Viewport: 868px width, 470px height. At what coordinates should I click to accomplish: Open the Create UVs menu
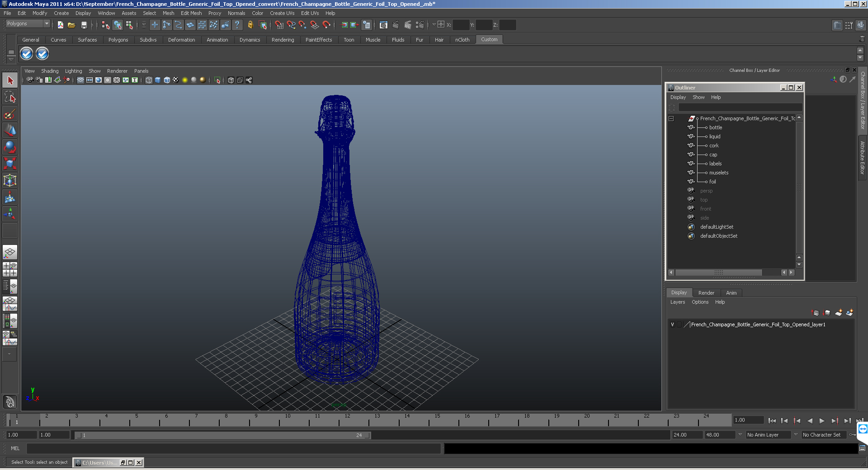point(282,13)
